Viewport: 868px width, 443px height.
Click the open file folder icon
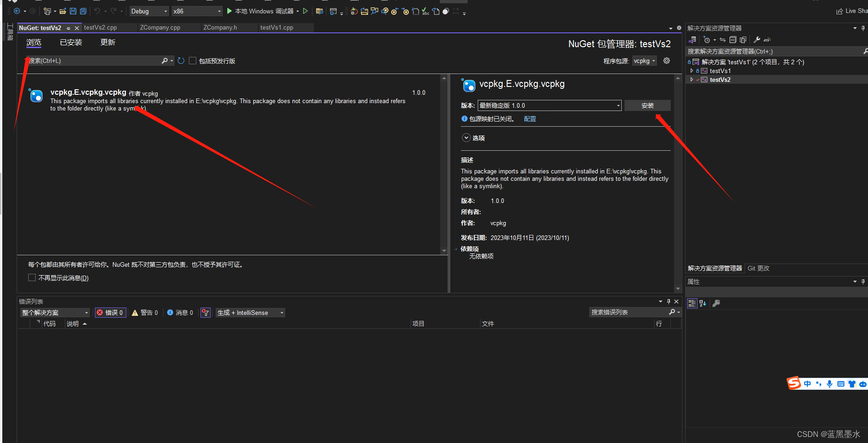pos(63,11)
